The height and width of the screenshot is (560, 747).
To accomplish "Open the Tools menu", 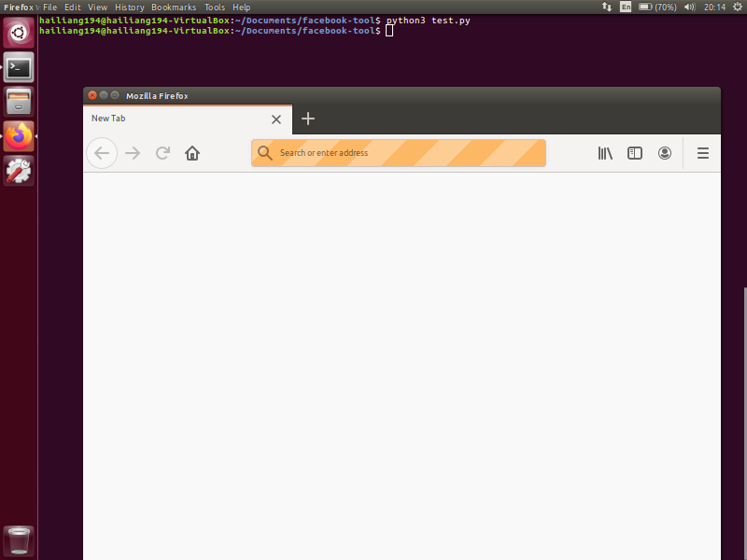I will tap(215, 7).
